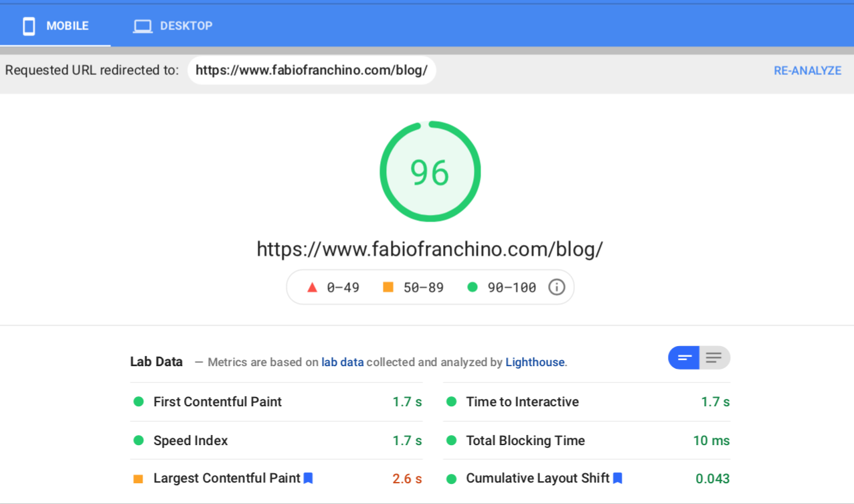The image size is (854, 504).
Task: Click the orange square 50–89 legend icon
Action: [388, 287]
